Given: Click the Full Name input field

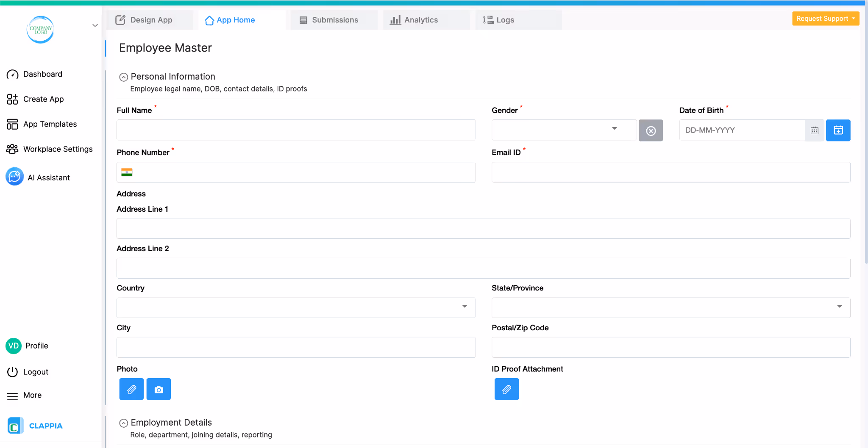Looking at the screenshot, I should point(296,130).
